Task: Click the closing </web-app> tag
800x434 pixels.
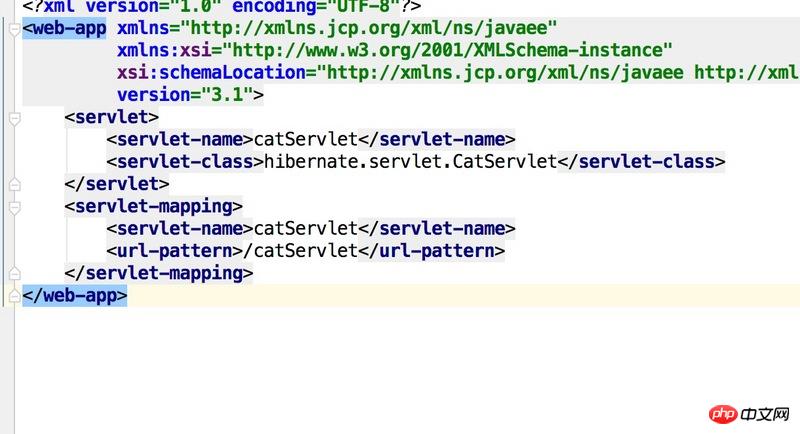Action: 75,296
